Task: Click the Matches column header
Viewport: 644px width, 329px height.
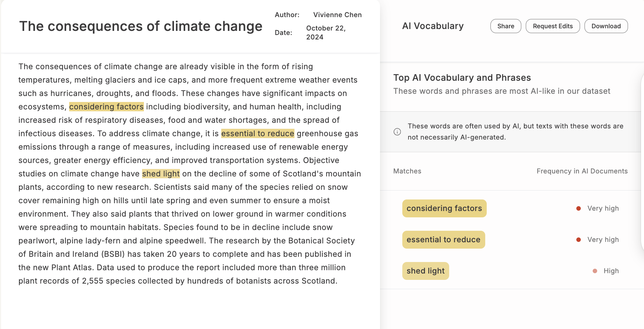Action: pyautogui.click(x=407, y=171)
